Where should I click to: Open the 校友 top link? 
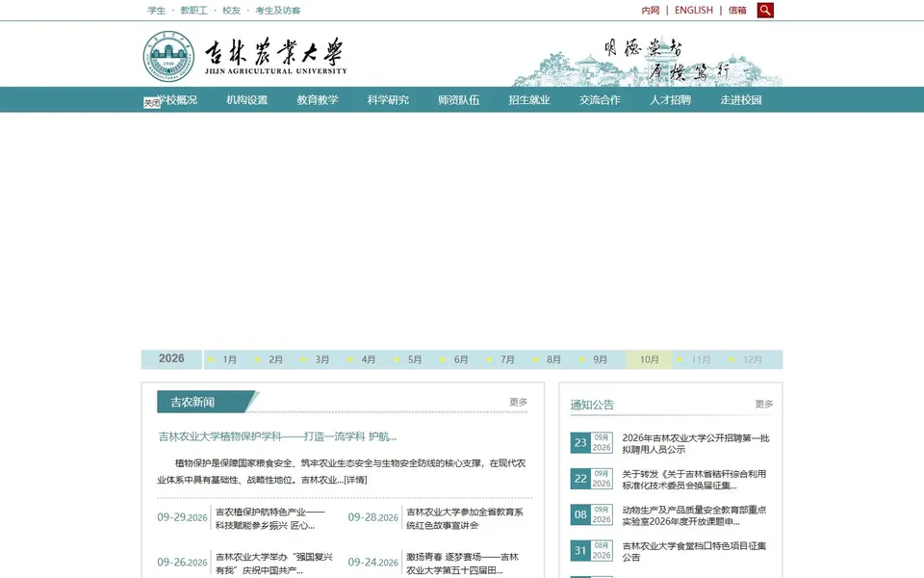point(232,10)
